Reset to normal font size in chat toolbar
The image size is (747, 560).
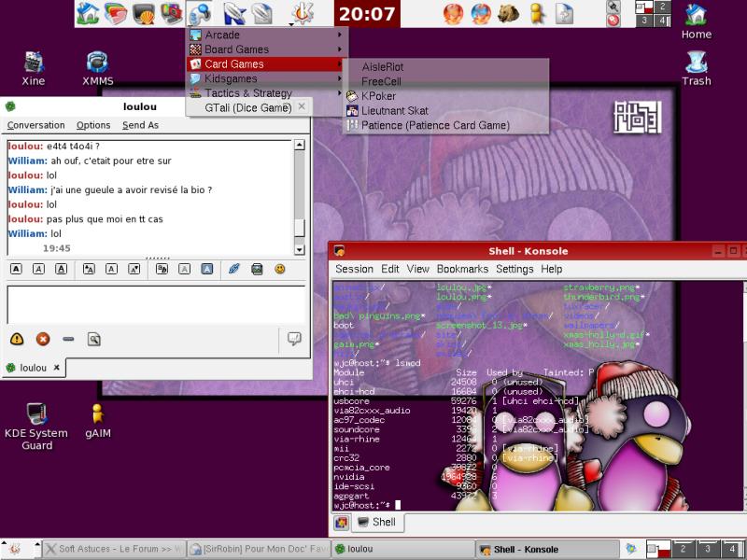coord(111,269)
